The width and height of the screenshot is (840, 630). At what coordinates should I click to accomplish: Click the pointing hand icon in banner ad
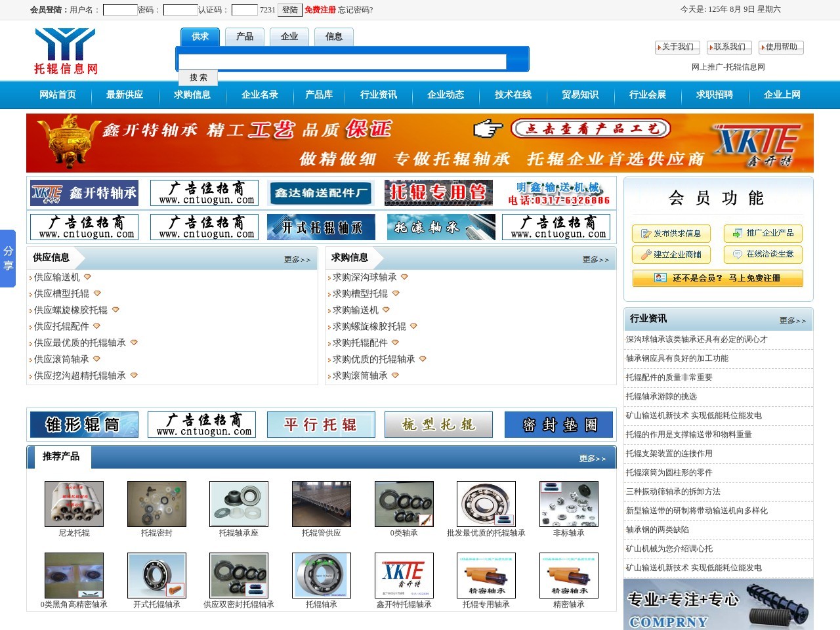489,129
